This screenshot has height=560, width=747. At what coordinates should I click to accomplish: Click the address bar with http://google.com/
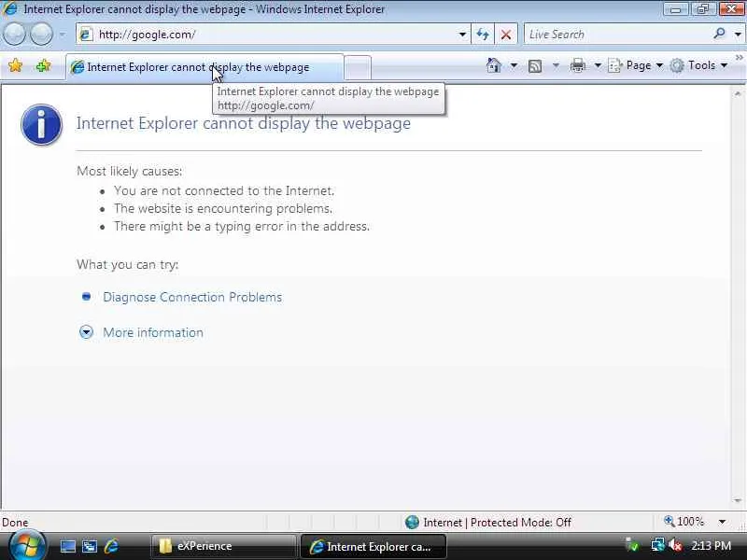point(273,35)
